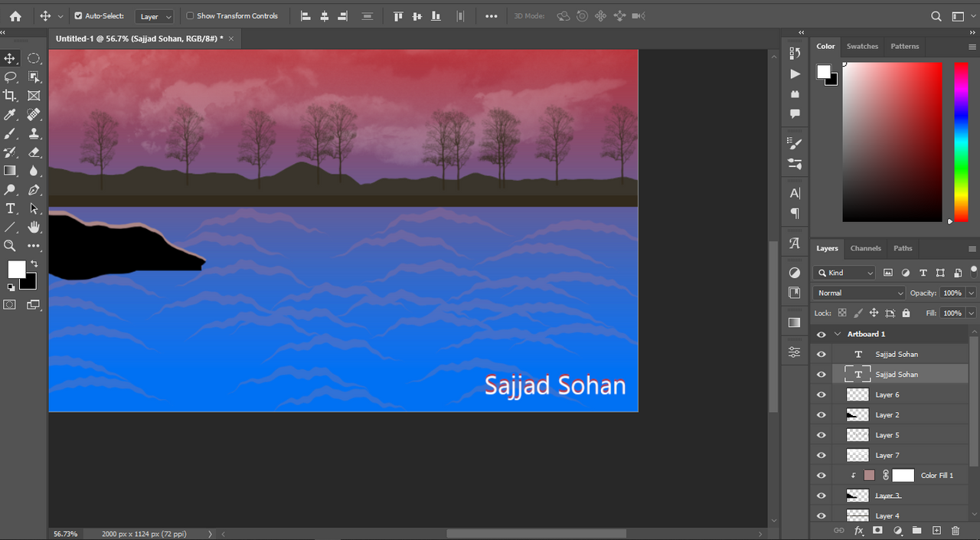Image resolution: width=980 pixels, height=540 pixels.
Task: Select the Zoom tool
Action: tap(10, 246)
